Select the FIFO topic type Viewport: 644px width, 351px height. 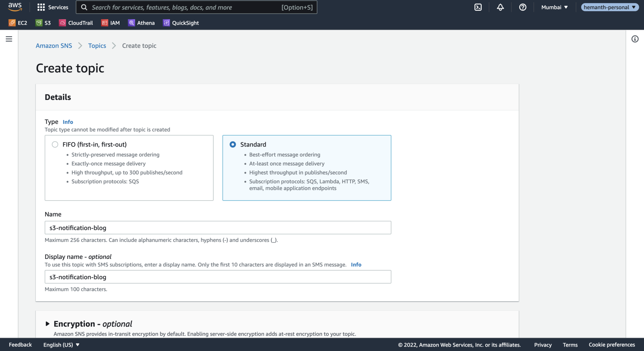click(x=55, y=144)
